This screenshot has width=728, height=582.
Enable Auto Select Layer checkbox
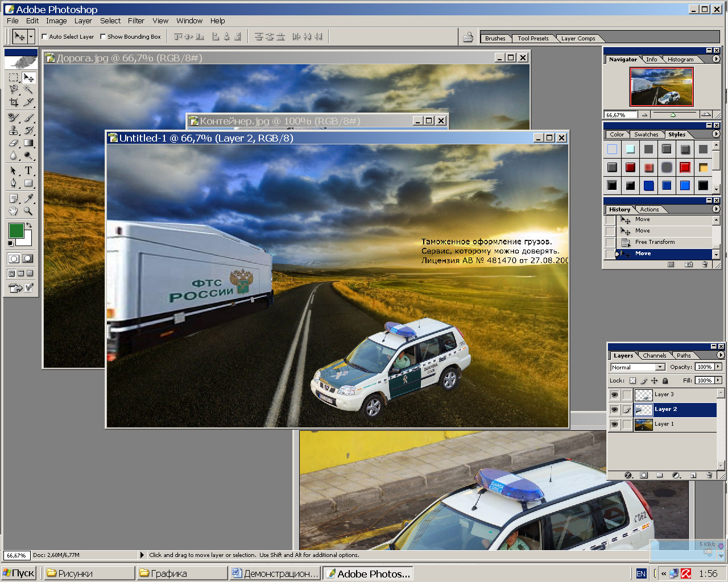[44, 36]
